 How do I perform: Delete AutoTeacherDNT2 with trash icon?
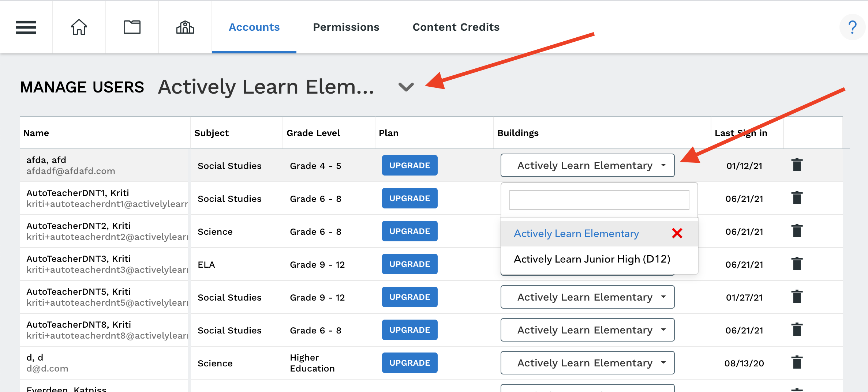tap(797, 231)
